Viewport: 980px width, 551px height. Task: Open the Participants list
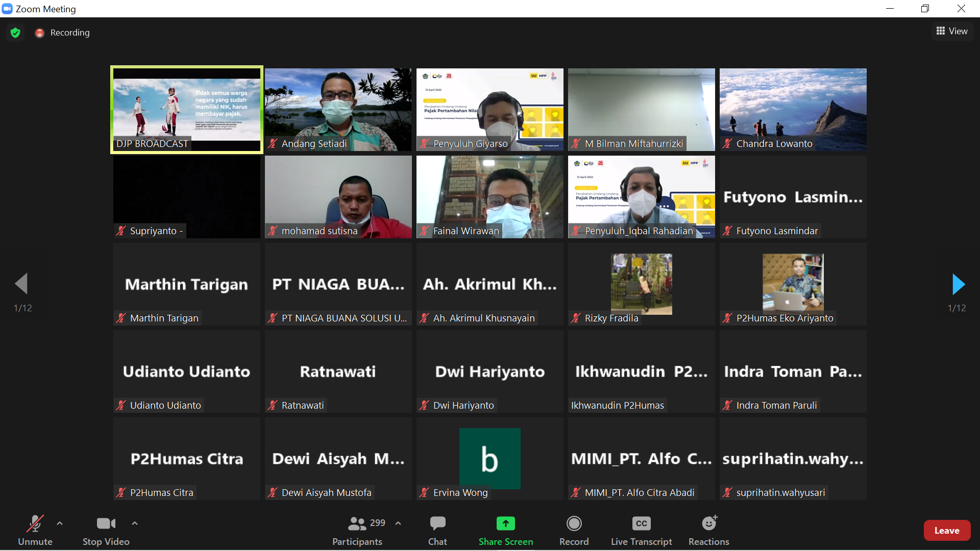[x=357, y=530]
